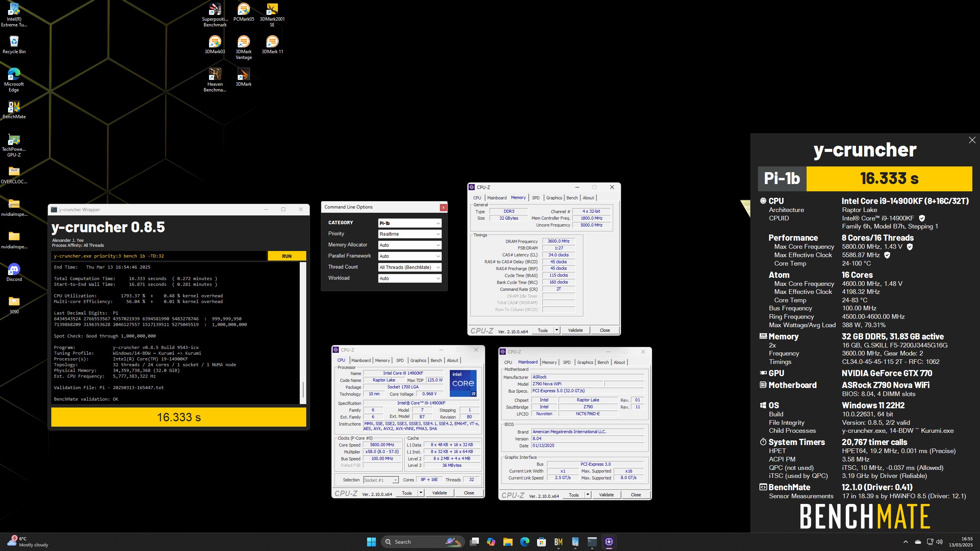Open Discord desktop shortcut
Viewport: 980px width, 551px height.
pyautogui.click(x=14, y=272)
